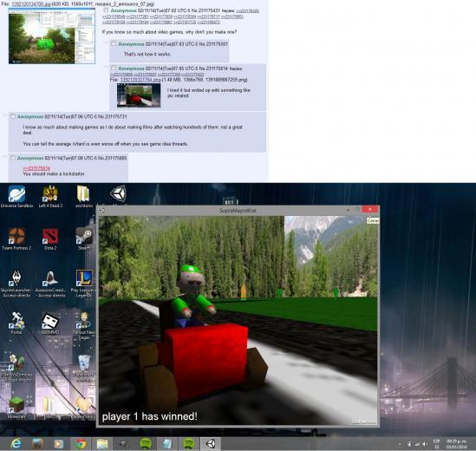
Task: Click the Unity desktop icon
Action: point(118,193)
